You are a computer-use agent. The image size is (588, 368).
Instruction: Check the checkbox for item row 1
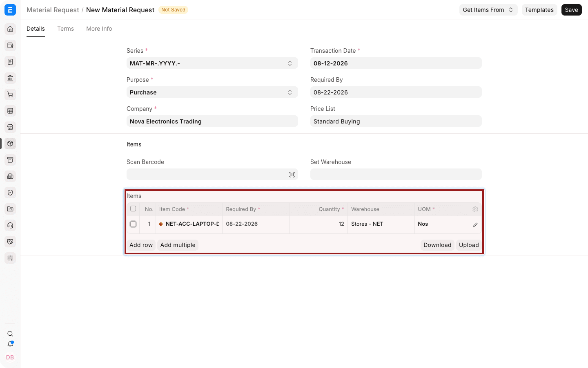click(133, 224)
